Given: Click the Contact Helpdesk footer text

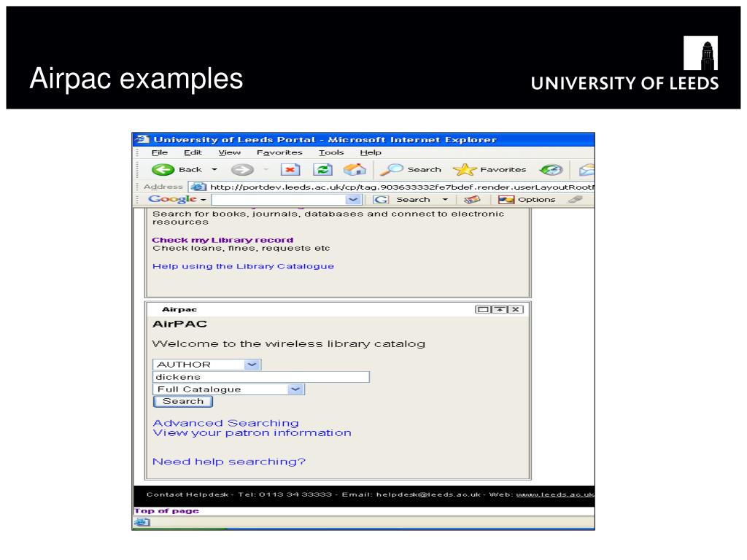Looking at the screenshot, I should click(x=187, y=494).
